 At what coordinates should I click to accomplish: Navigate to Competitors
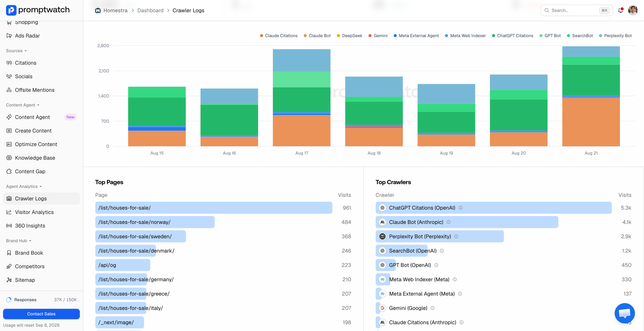pyautogui.click(x=41, y=266)
